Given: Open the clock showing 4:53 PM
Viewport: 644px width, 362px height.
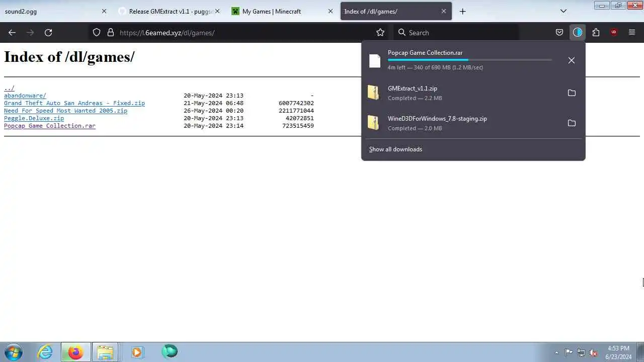Looking at the screenshot, I should (x=618, y=352).
